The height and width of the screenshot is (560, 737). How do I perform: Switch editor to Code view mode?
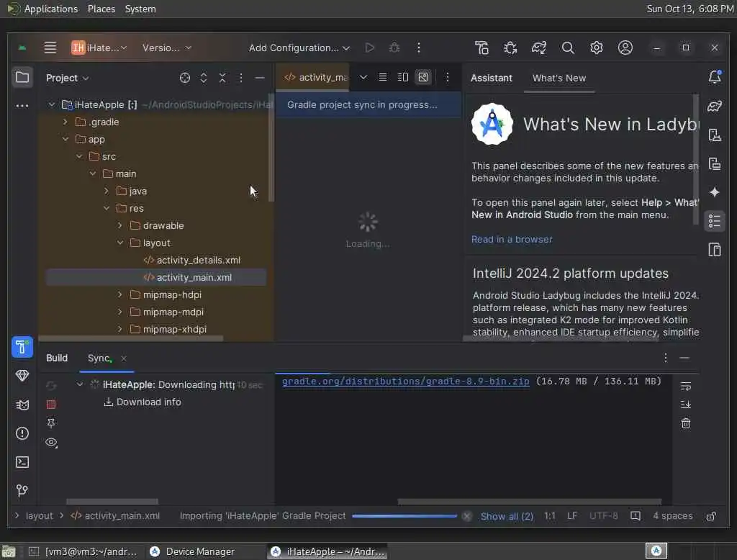(x=383, y=77)
